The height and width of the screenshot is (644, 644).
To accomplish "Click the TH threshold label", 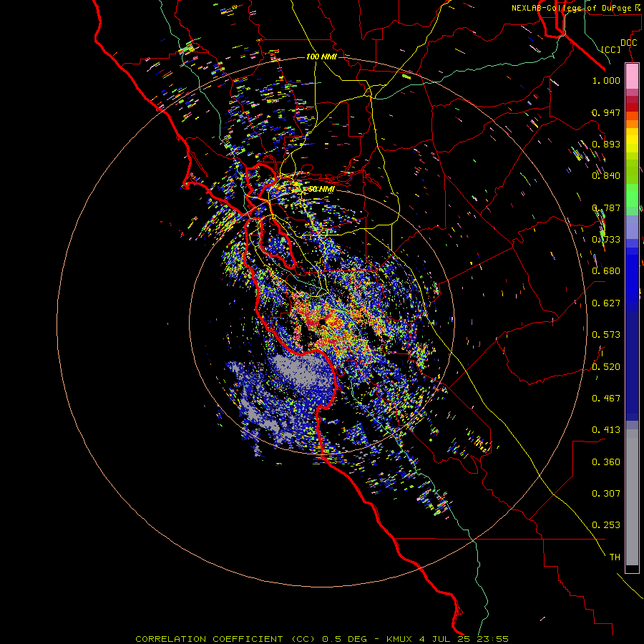I will click(615, 557).
